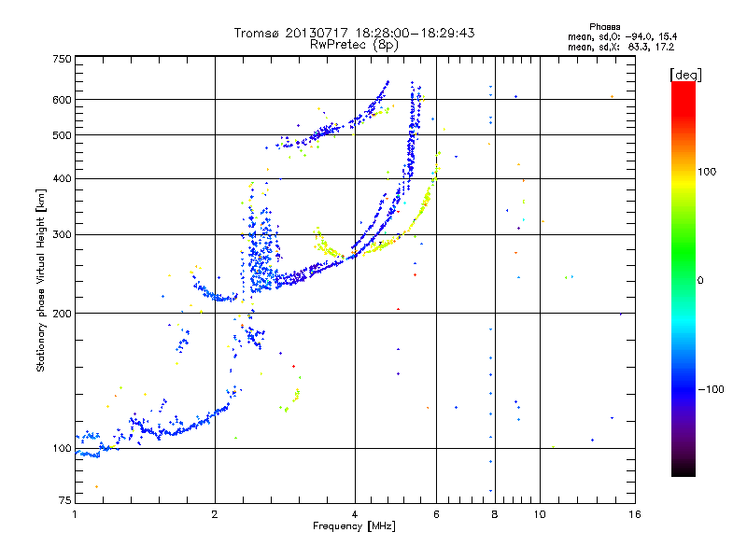This screenshot has height=560, width=747.
Task: Click the y-axis label '75'
Action: [x=65, y=500]
